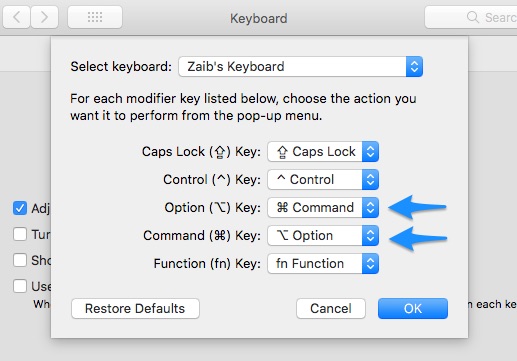The width and height of the screenshot is (517, 361).
Task: Click inside the Search field
Action: pyautogui.click(x=471, y=17)
